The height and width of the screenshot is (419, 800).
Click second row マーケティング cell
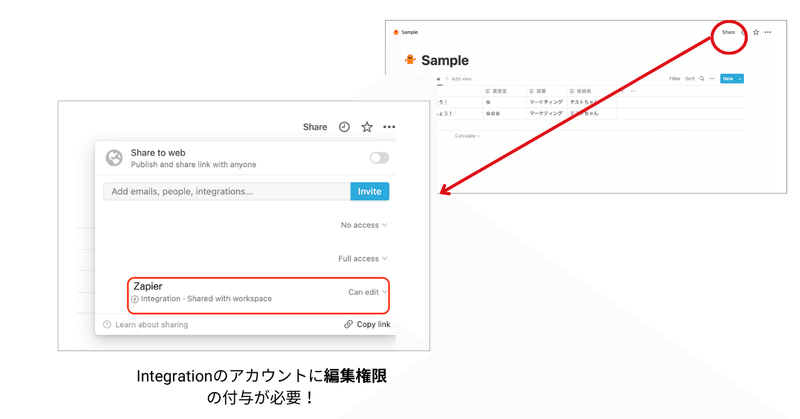click(x=547, y=113)
